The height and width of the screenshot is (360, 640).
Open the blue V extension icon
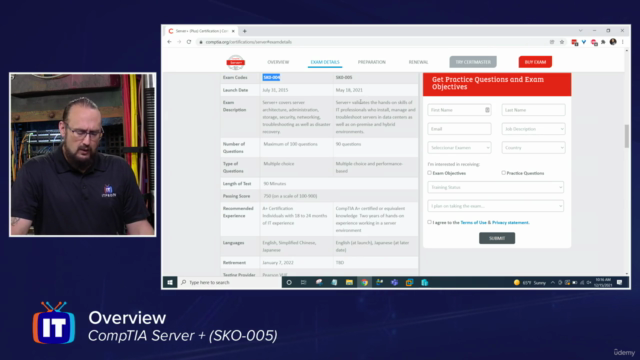pyautogui.click(x=584, y=42)
